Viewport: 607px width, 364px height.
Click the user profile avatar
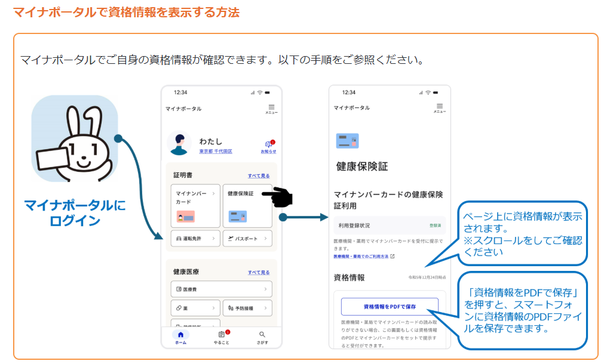pos(180,144)
